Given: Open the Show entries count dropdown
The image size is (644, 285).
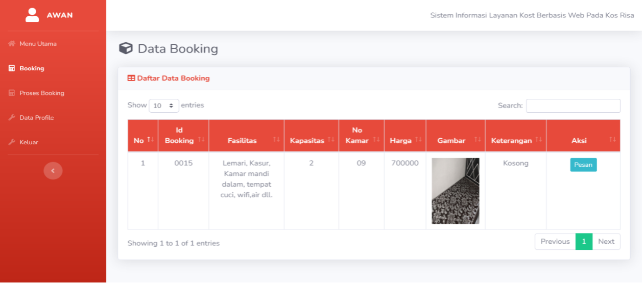Looking at the screenshot, I should (164, 106).
